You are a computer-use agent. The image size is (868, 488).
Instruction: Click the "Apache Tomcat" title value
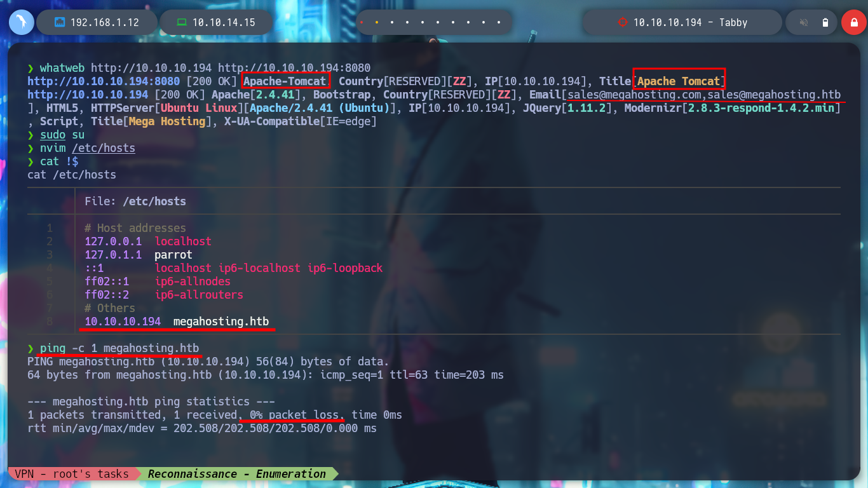[679, 81]
